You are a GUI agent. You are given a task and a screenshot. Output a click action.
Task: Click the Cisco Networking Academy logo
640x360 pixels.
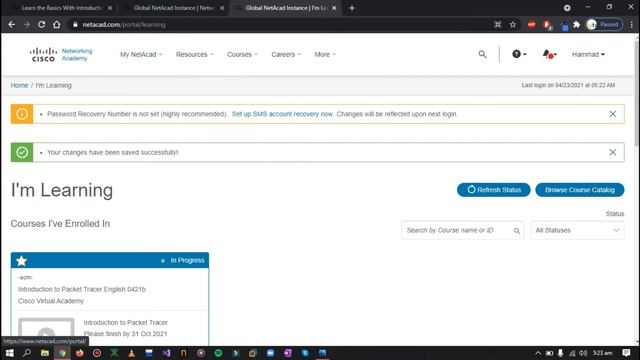click(x=61, y=54)
